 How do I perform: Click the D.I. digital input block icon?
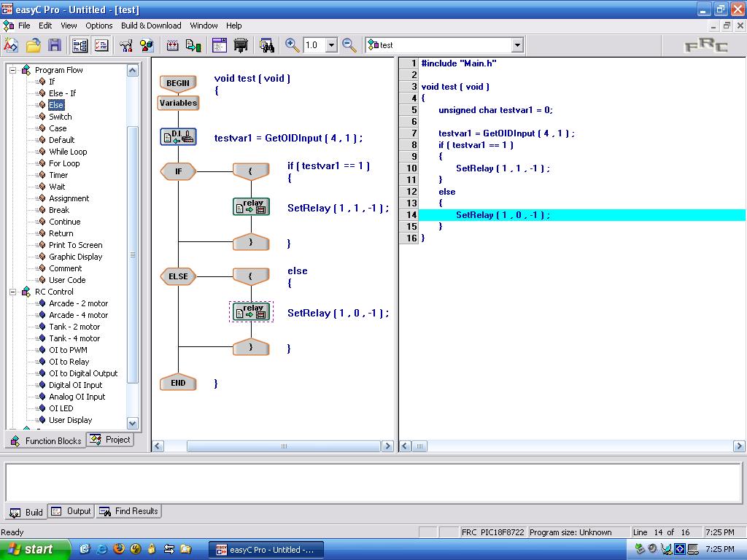[x=178, y=137]
